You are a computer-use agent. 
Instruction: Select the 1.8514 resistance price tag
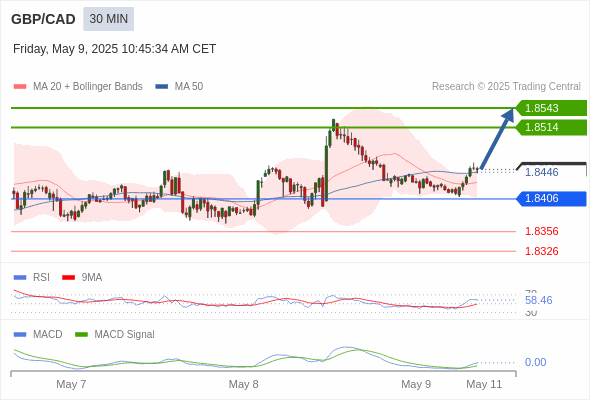pos(551,127)
